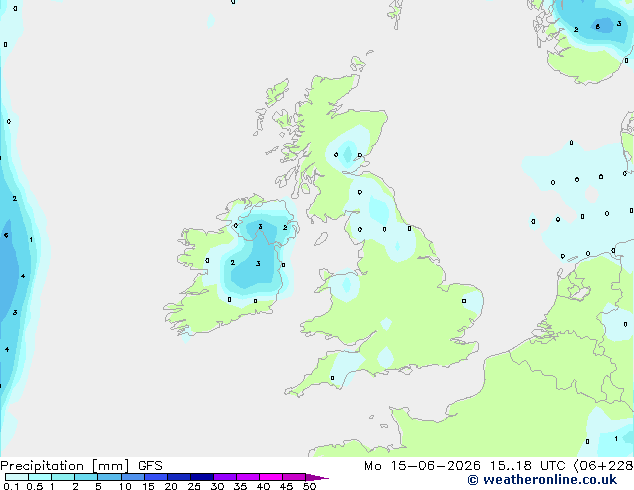Screen dimensions: 634x490
Task: Click legend value '40'
Action: coord(263,486)
